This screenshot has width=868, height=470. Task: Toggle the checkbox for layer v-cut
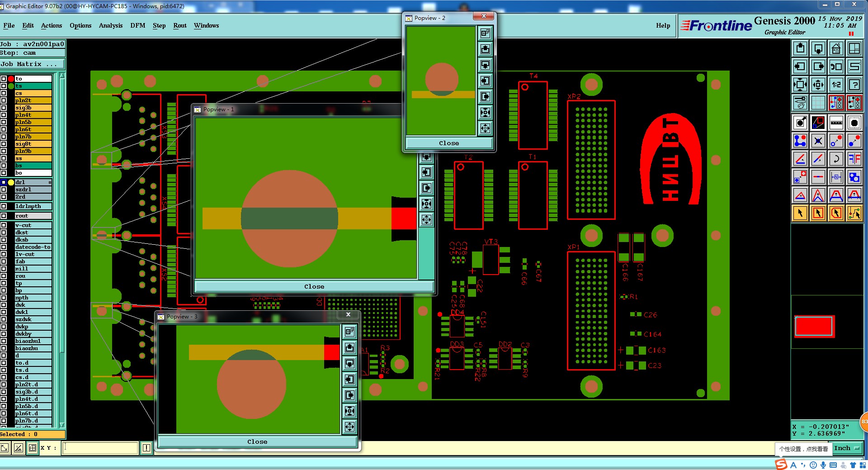tap(4, 225)
